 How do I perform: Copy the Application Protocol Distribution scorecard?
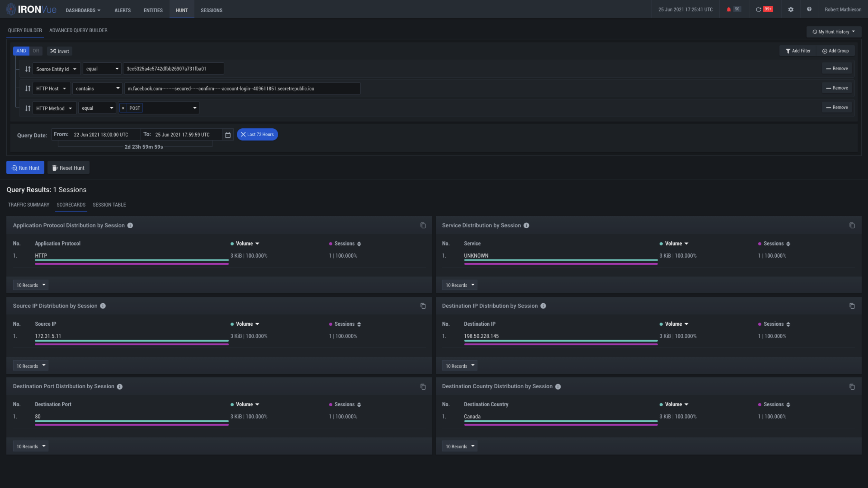pos(423,225)
